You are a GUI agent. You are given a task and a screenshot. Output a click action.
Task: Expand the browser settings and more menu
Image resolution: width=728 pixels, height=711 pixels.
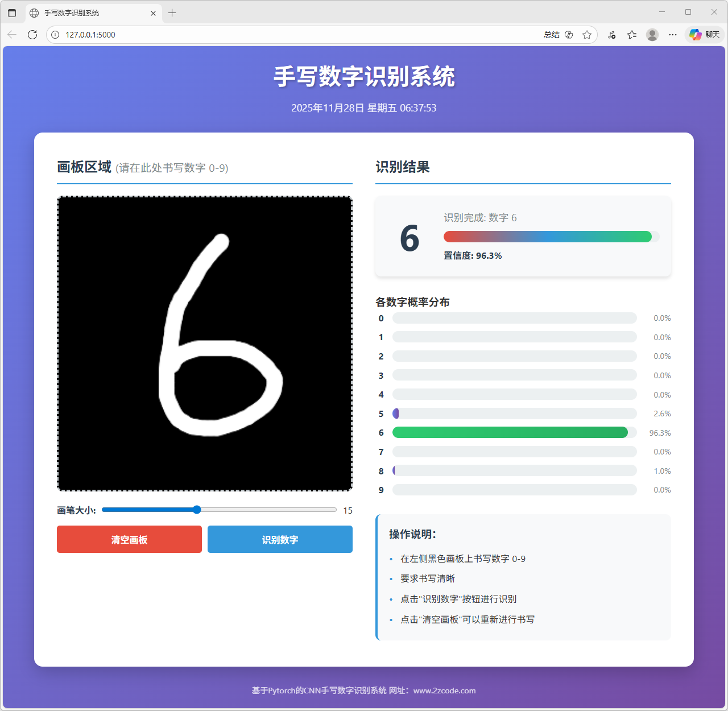[673, 35]
